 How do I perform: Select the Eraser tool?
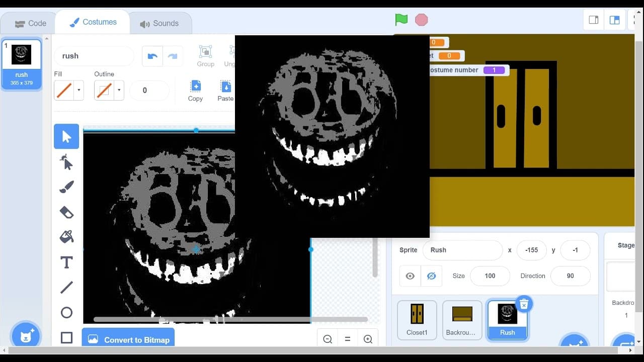(66, 212)
